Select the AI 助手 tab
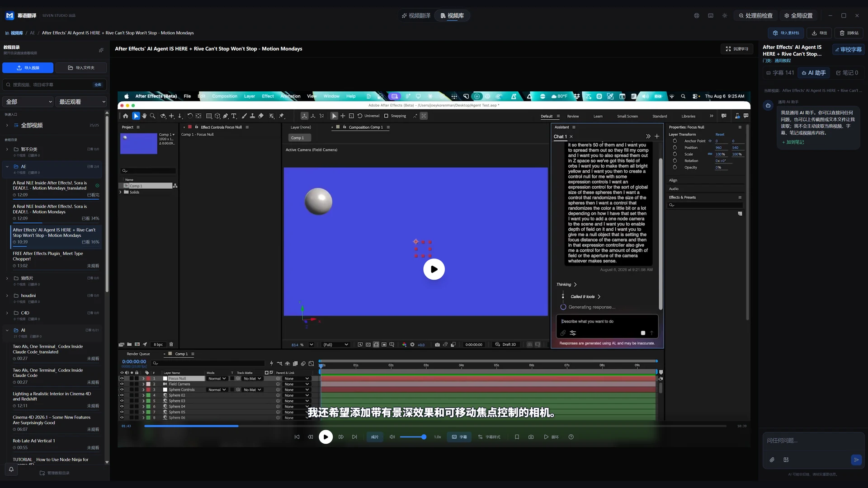Screen dimensions: 868x488 coord(814,73)
